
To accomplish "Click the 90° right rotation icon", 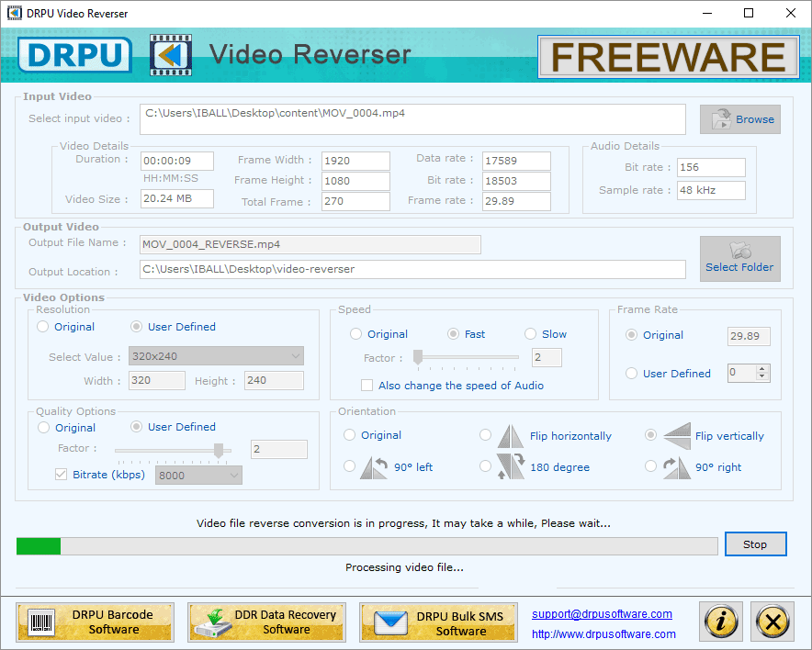I will click(x=677, y=468).
